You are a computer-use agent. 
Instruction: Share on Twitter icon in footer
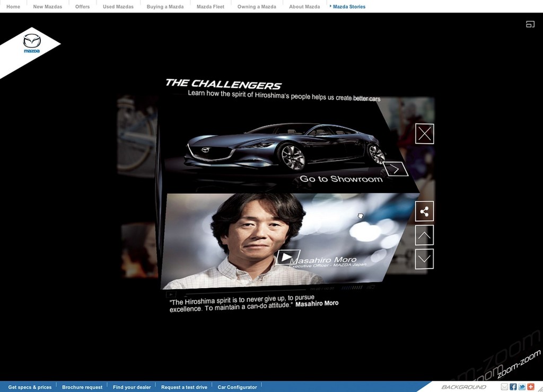pos(522,387)
